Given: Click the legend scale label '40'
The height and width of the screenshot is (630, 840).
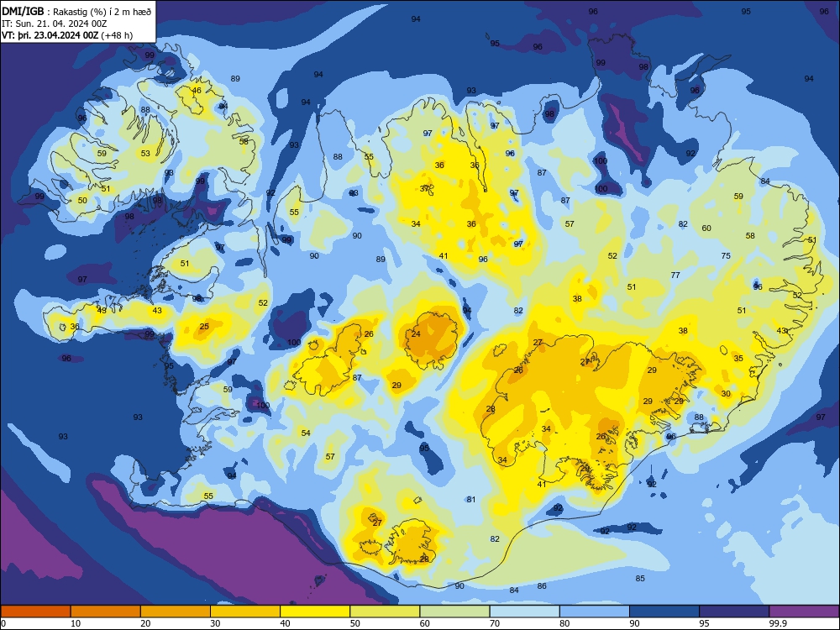Looking at the screenshot, I should coord(286,623).
